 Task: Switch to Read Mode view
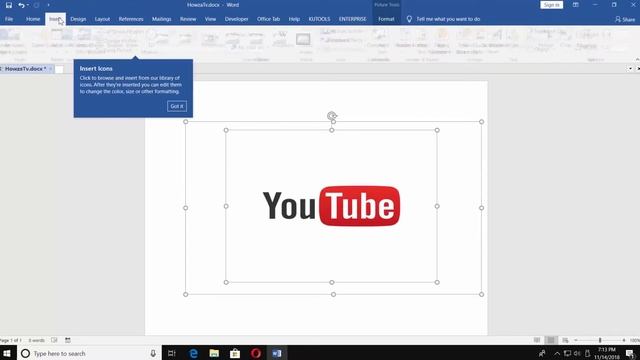pyautogui.click(x=537, y=340)
